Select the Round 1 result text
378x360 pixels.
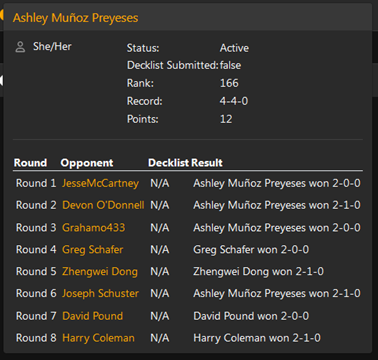277,183
